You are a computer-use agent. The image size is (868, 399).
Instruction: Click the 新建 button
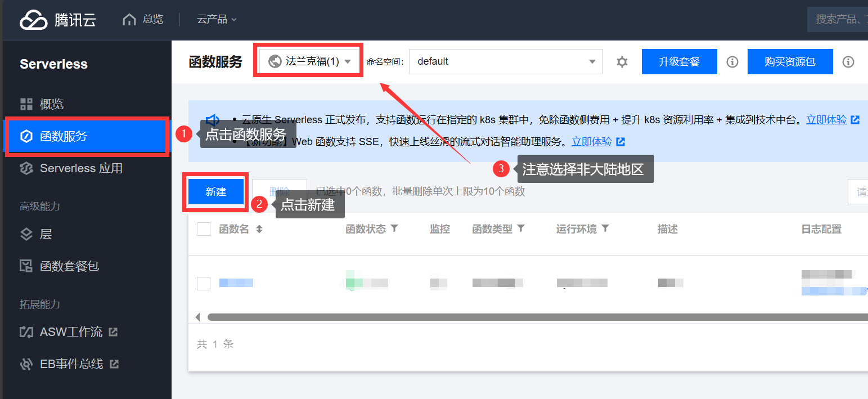[x=216, y=192]
